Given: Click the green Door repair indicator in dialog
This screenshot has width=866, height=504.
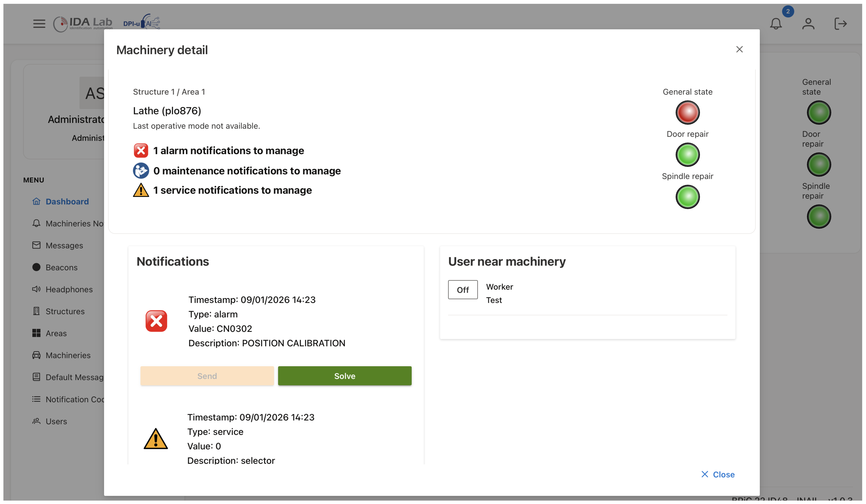Looking at the screenshot, I should [x=687, y=155].
